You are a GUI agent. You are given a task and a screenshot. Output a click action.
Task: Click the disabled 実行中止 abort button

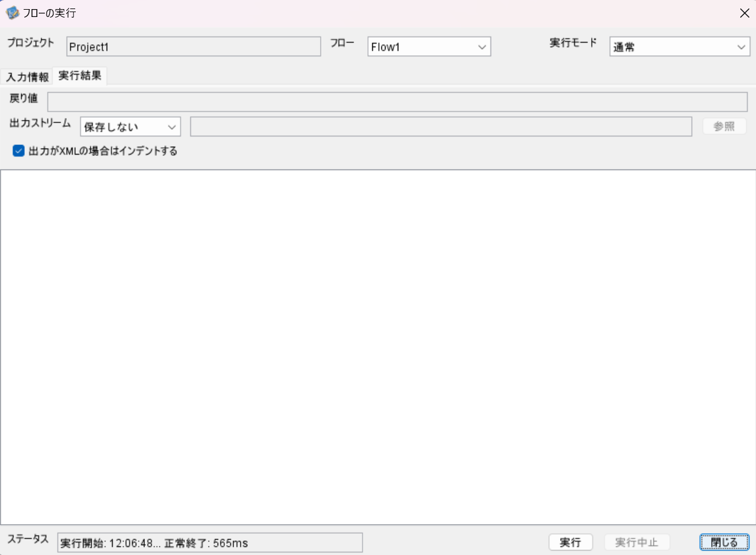[637, 542]
